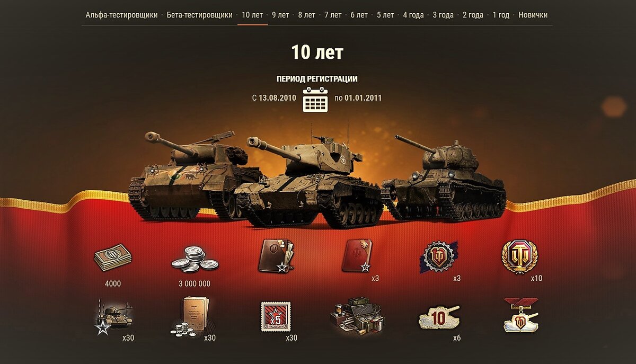Open the Бета-тестировщики tab
636x364 pixels.
(x=199, y=15)
